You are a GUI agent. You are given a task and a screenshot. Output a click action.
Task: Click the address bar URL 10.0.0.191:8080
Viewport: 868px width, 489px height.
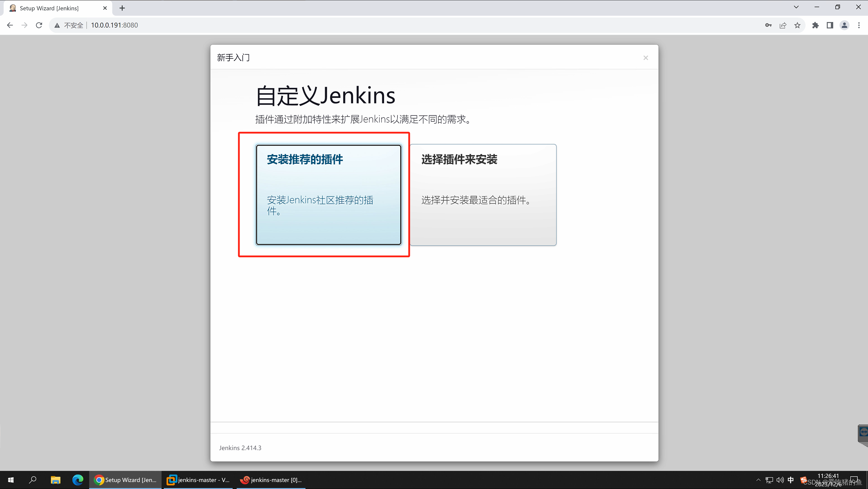114,25
